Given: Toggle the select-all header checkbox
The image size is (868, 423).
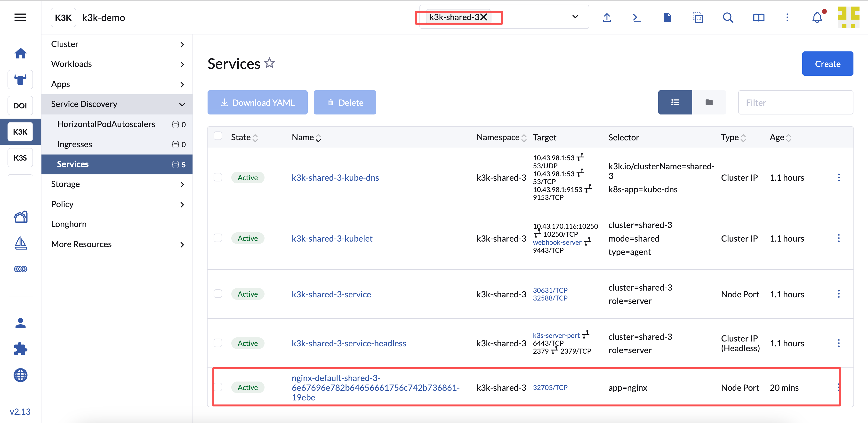Looking at the screenshot, I should coord(218,136).
